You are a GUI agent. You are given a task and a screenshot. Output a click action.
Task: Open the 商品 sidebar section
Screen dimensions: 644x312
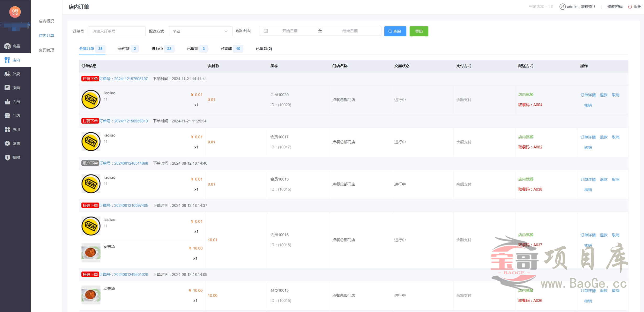click(x=15, y=46)
